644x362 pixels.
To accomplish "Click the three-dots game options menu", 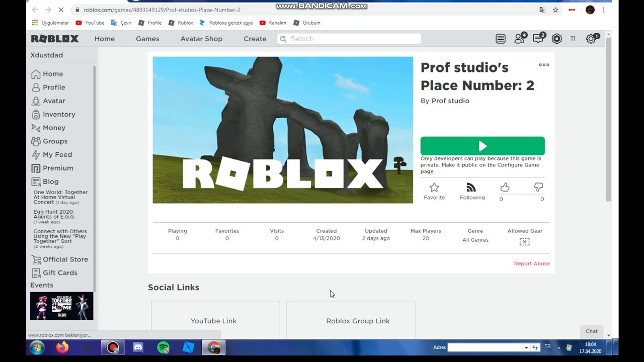I will (544, 65).
